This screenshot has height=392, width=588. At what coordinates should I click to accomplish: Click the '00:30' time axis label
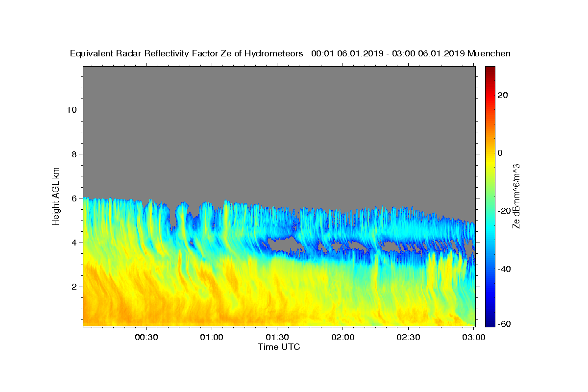coord(146,337)
